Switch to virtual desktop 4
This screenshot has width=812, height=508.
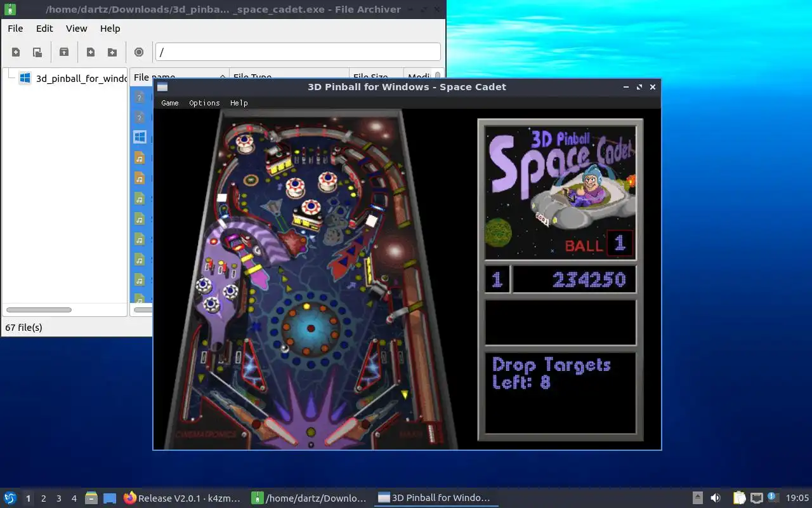[x=74, y=498]
